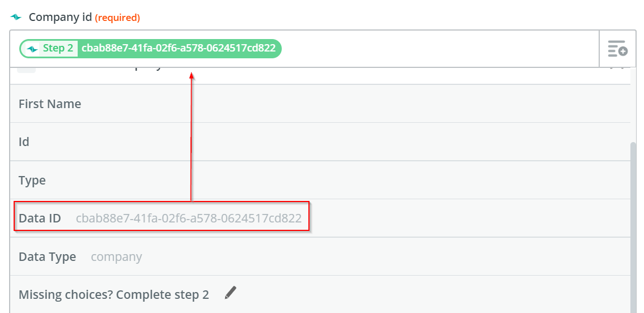Screen dimensions: 644x313
Task: Select the Step 2 green data pill
Action: coord(150,49)
